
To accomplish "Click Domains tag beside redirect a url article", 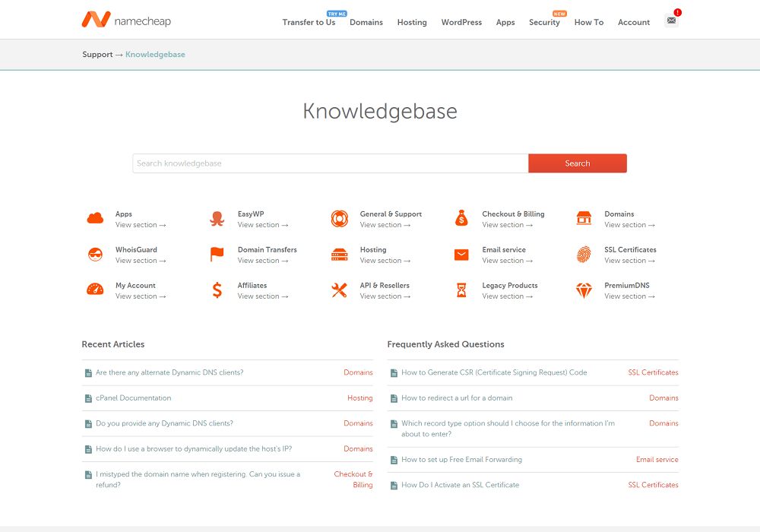I will pos(664,397).
